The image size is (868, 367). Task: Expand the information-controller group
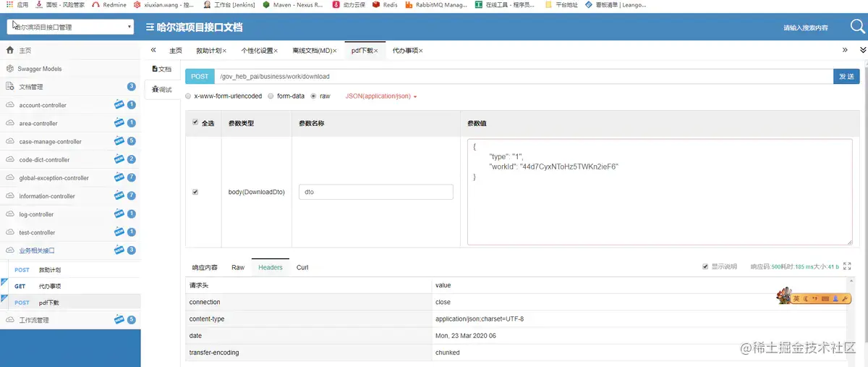(70, 195)
